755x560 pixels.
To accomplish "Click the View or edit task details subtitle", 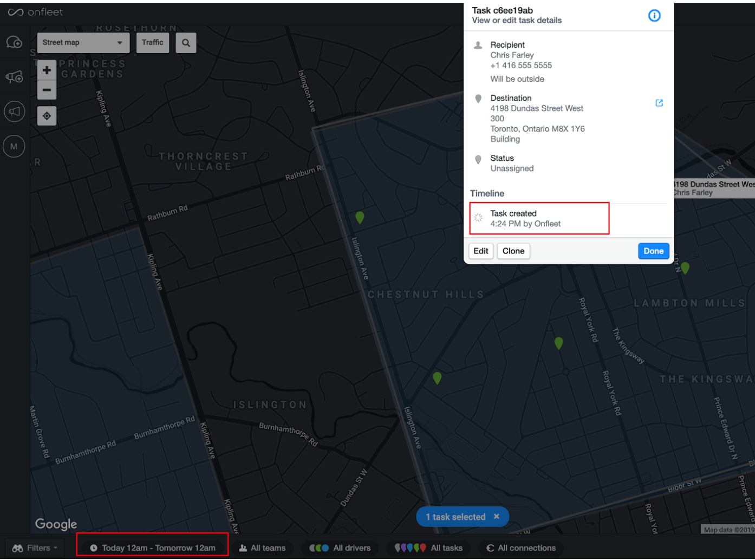I will pyautogui.click(x=517, y=21).
